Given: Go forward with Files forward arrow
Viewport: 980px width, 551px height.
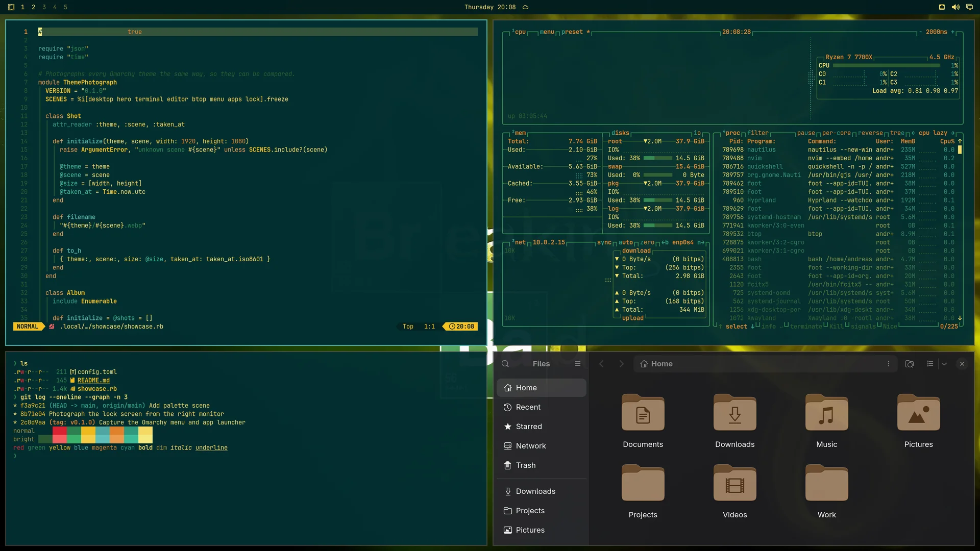Looking at the screenshot, I should click(621, 364).
